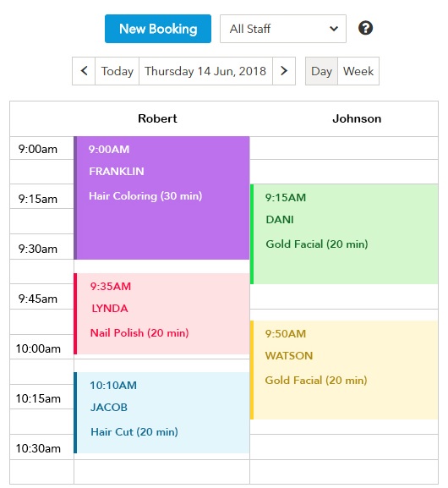Open Dani's Gold Facial appointment
The image size is (448, 488).
tap(344, 234)
